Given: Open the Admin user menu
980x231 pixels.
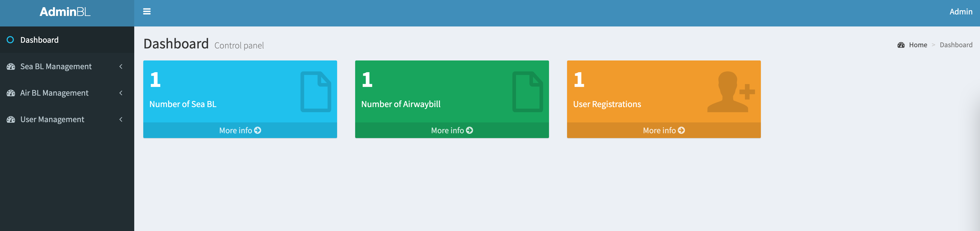Looking at the screenshot, I should 961,12.
